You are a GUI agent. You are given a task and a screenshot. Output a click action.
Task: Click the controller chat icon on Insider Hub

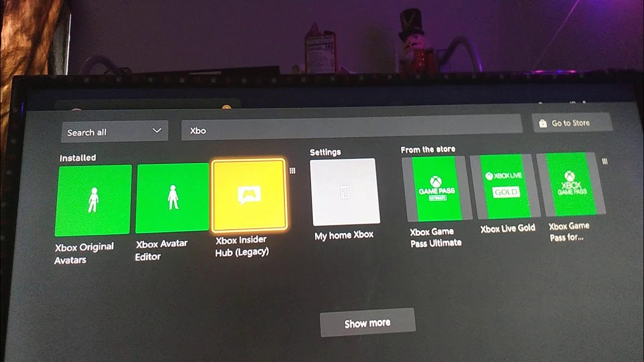pyautogui.click(x=249, y=195)
